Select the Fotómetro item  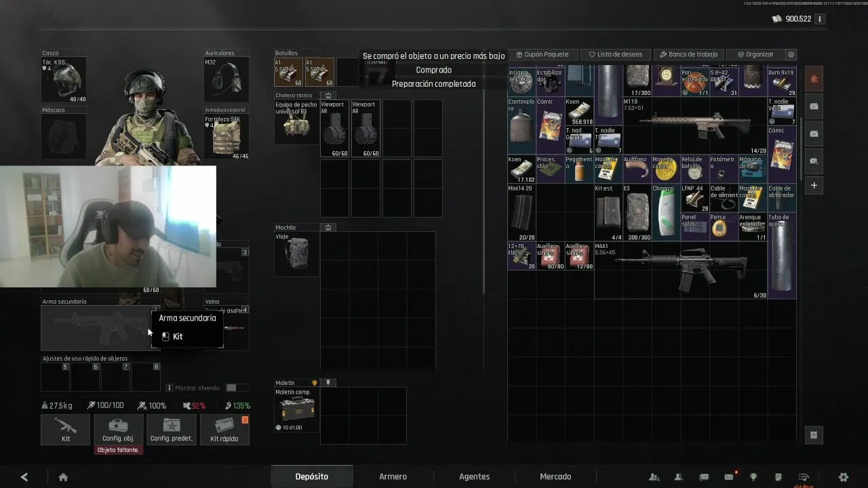[x=724, y=169]
